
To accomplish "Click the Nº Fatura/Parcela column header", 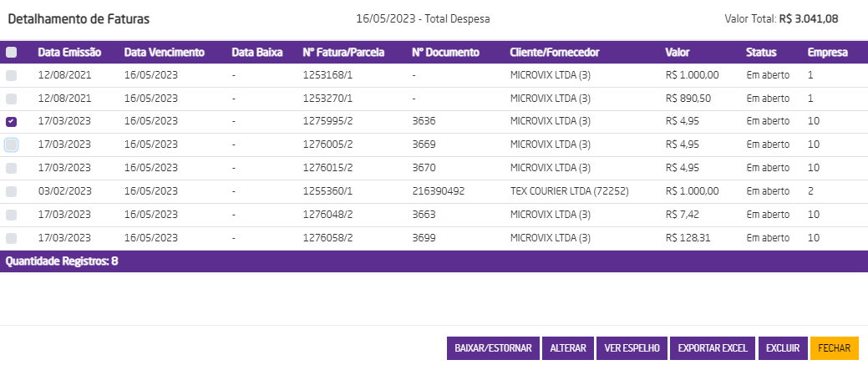I will [x=343, y=53].
